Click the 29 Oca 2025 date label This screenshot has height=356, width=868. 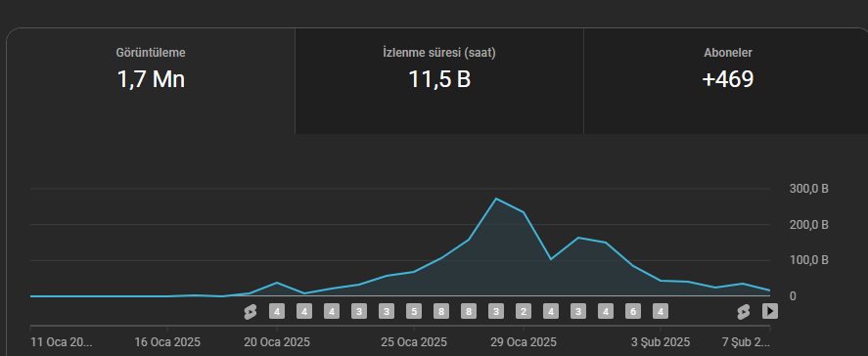click(x=524, y=342)
